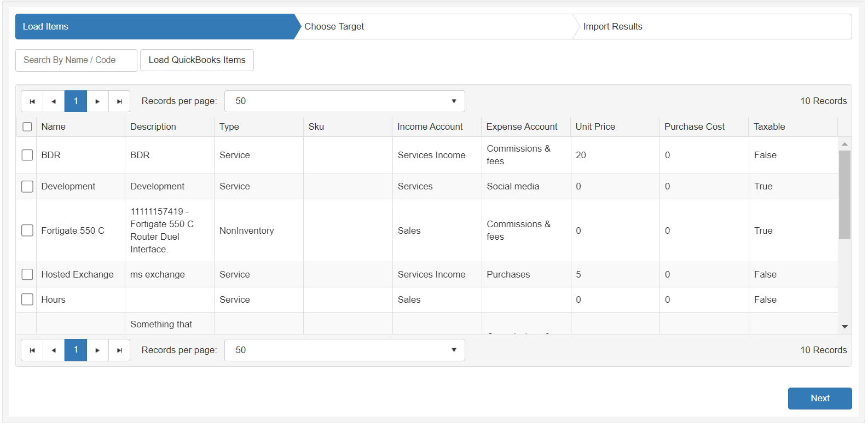The image size is (868, 427).
Task: Focus the Search By Name / Code field
Action: point(76,60)
